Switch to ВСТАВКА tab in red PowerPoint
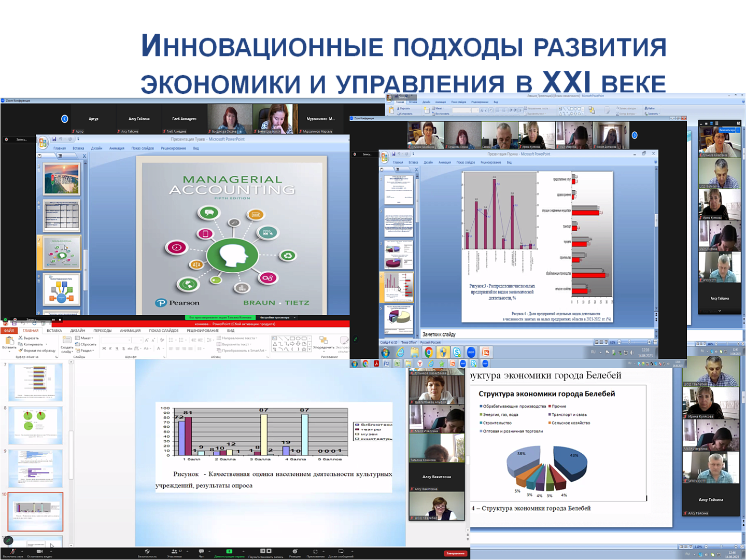Screen dimensions: 746x560 tap(54, 330)
